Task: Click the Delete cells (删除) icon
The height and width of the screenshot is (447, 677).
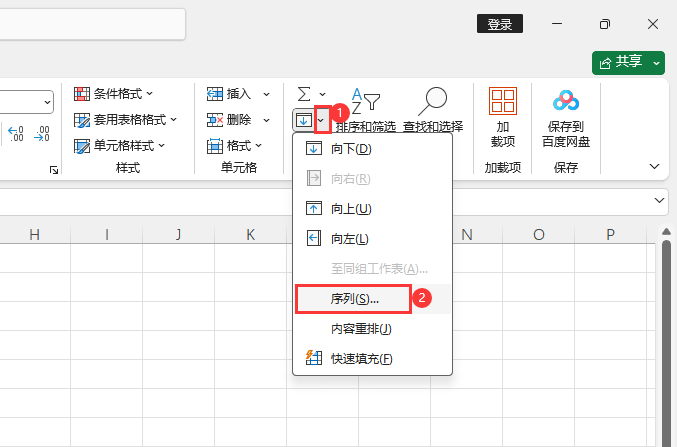Action: pos(215,120)
